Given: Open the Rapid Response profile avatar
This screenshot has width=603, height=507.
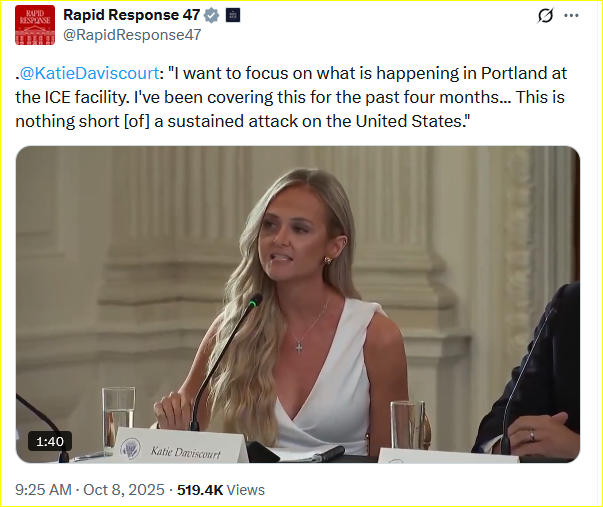Looking at the screenshot, I should pyautogui.click(x=35, y=25).
